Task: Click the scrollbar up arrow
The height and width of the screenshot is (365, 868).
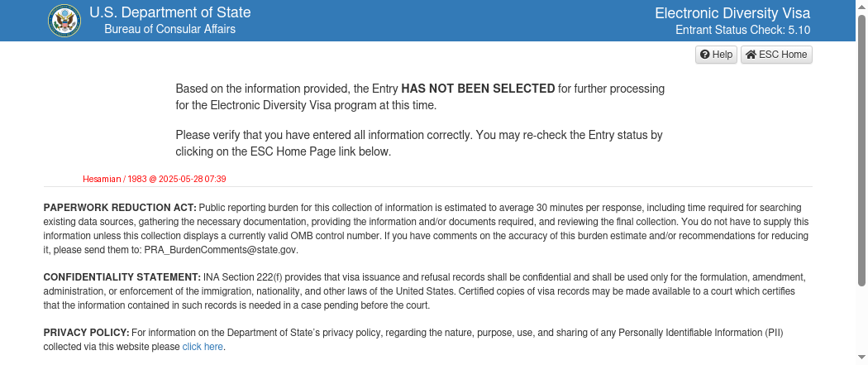Action: [861, 6]
